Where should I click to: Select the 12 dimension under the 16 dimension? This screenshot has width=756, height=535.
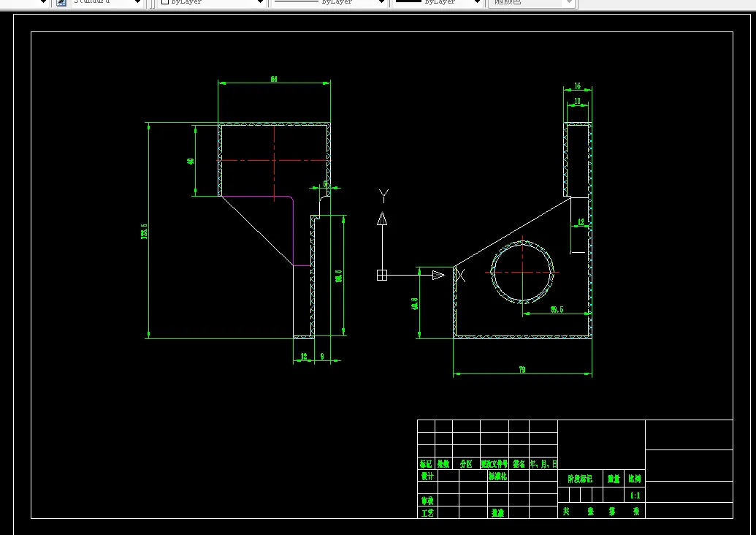pyautogui.click(x=578, y=102)
